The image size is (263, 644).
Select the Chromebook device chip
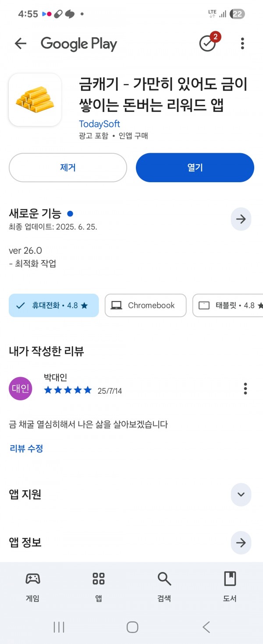click(146, 306)
